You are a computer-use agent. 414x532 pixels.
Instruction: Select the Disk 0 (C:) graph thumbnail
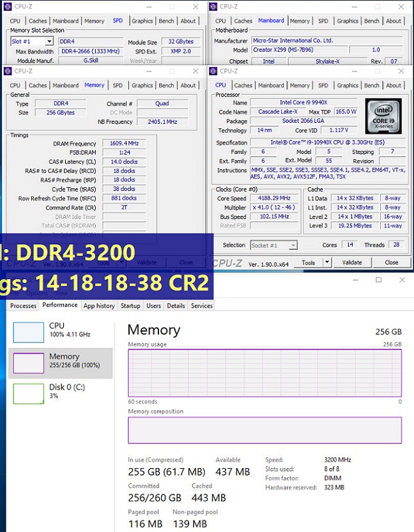pos(29,393)
